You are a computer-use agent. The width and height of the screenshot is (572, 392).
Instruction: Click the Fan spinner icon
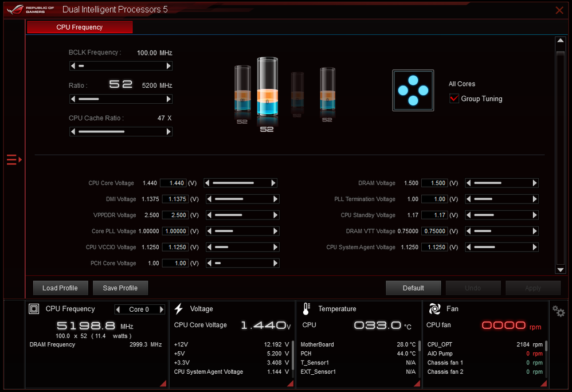[x=434, y=309]
